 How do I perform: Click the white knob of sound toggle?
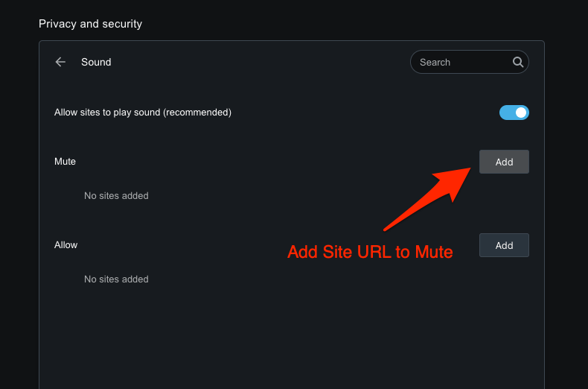(x=521, y=113)
